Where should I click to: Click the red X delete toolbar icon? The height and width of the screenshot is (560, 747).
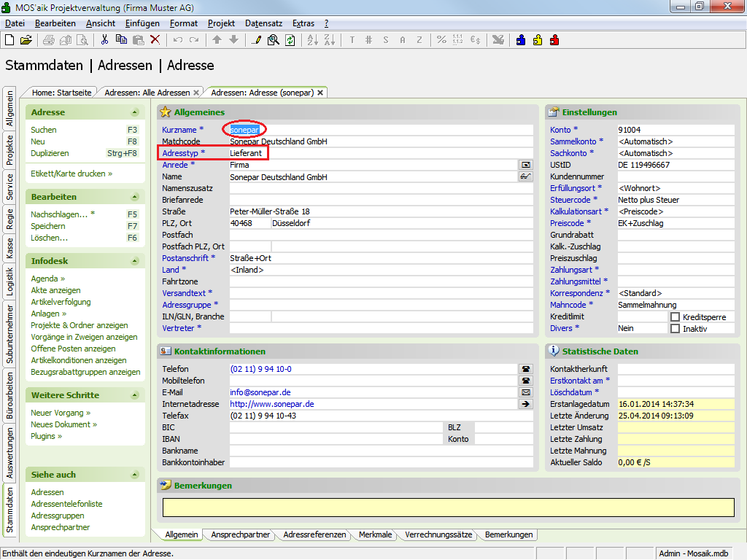tap(155, 40)
